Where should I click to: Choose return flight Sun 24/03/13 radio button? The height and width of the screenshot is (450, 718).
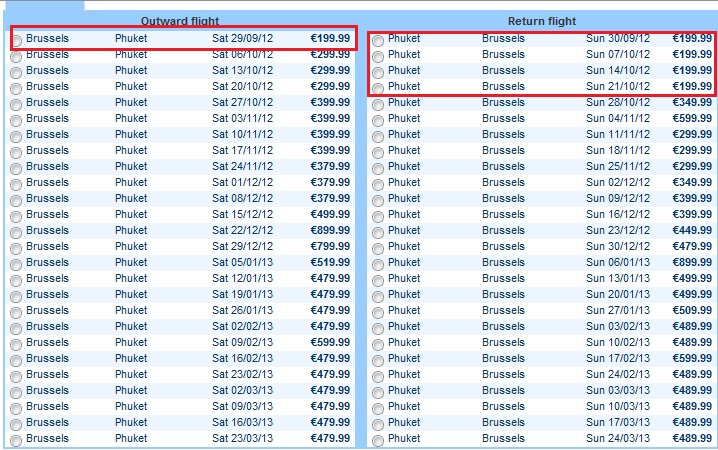point(378,441)
